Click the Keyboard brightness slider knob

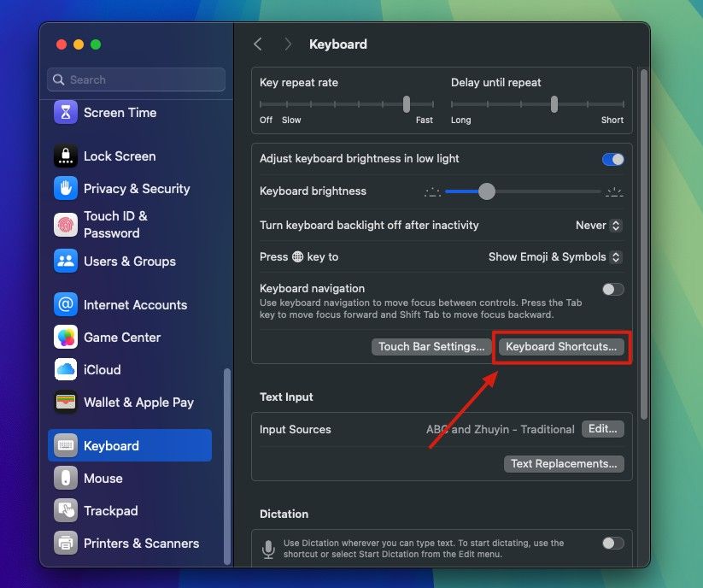486,191
